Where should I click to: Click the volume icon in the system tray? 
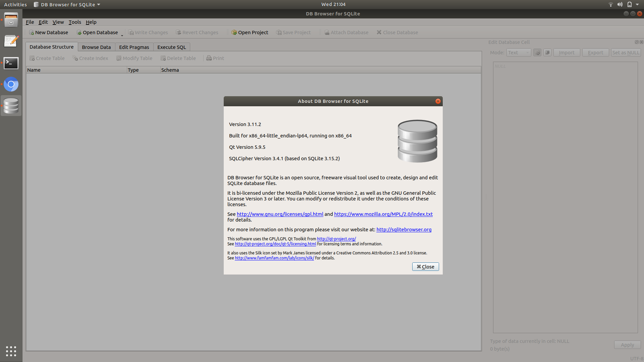click(620, 4)
